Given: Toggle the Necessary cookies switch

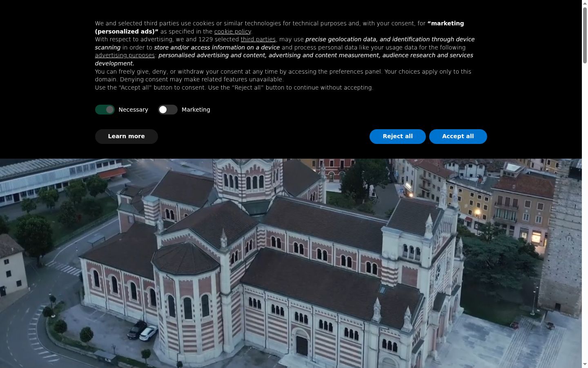Looking at the screenshot, I should click(105, 110).
